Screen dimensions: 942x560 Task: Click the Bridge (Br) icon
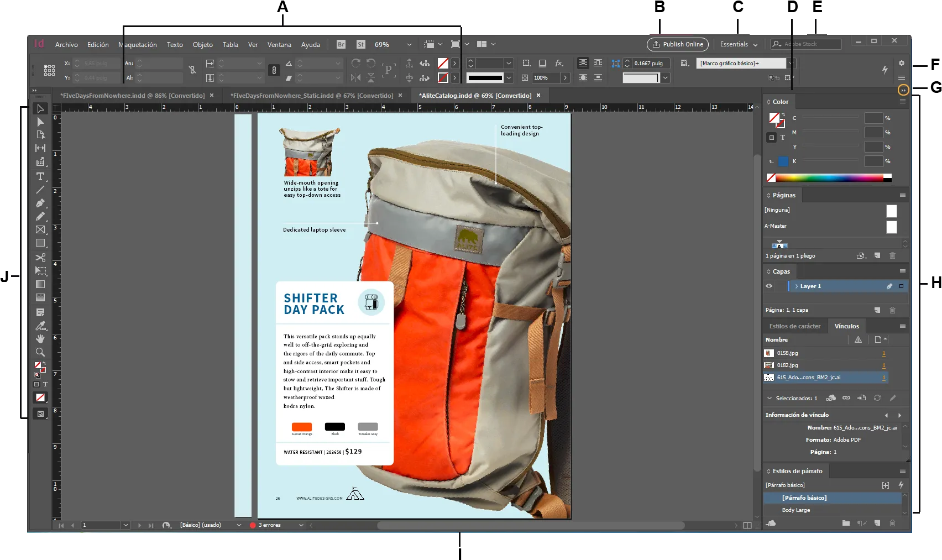341,44
